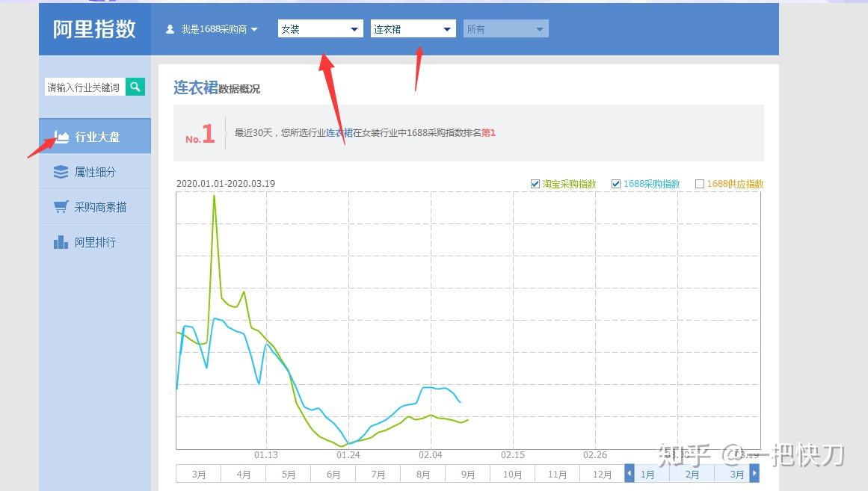Click the 请输入行业关键词 search field
Image resolution: width=868 pixels, height=491 pixels.
click(x=84, y=87)
